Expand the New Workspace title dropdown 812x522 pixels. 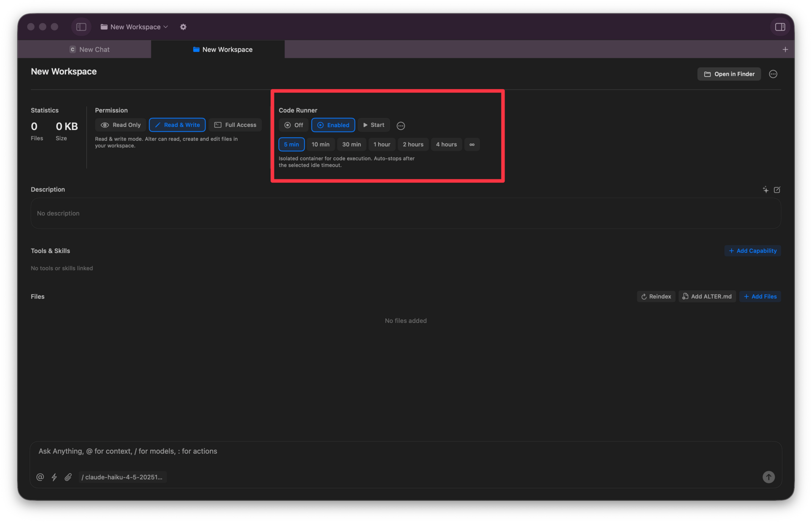tap(134, 27)
